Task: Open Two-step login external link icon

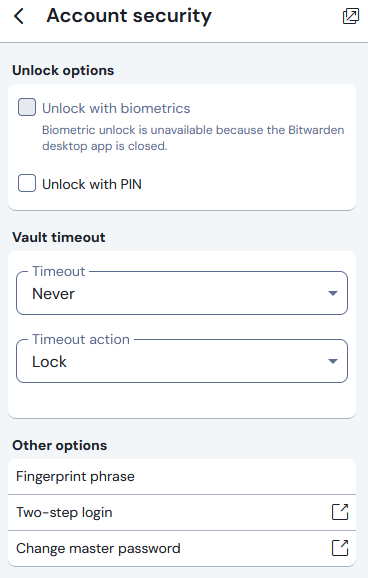Action: coord(340,512)
